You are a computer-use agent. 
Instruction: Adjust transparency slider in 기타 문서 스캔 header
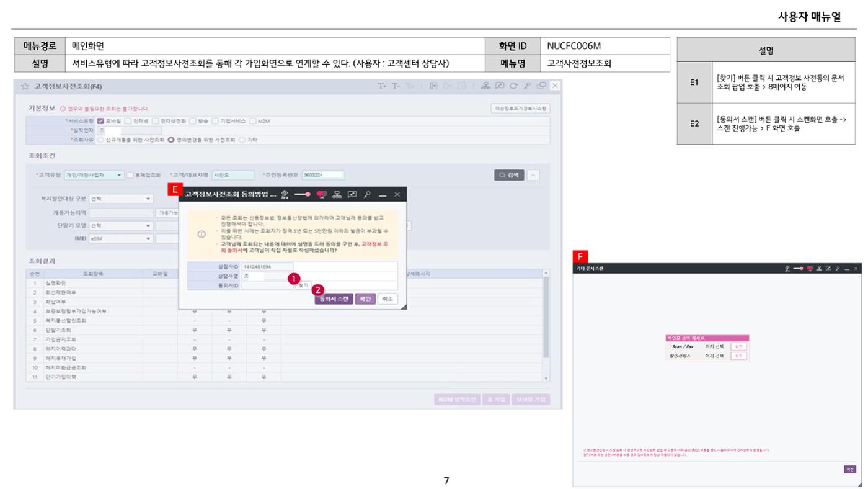[798, 268]
